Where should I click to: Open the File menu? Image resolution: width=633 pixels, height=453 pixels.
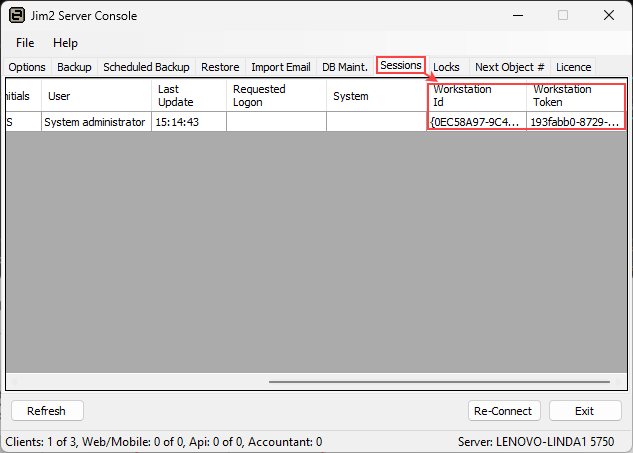click(25, 43)
